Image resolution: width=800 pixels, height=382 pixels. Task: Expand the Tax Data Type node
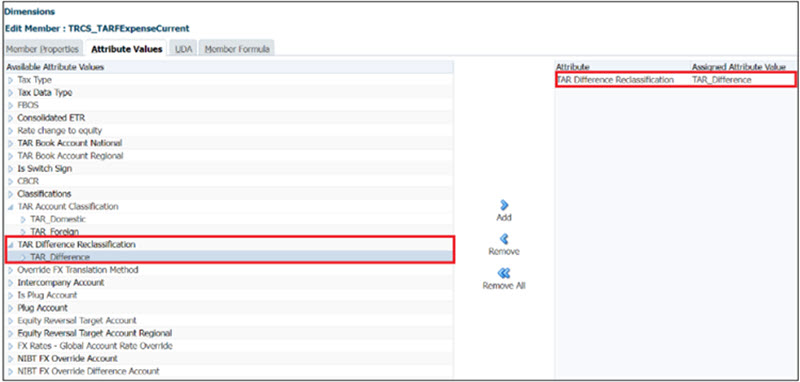(11, 93)
